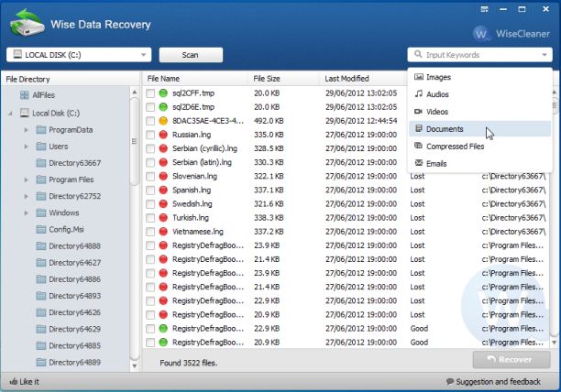
Task: Click the red status dot of Spanish.lng
Action: coord(163,191)
